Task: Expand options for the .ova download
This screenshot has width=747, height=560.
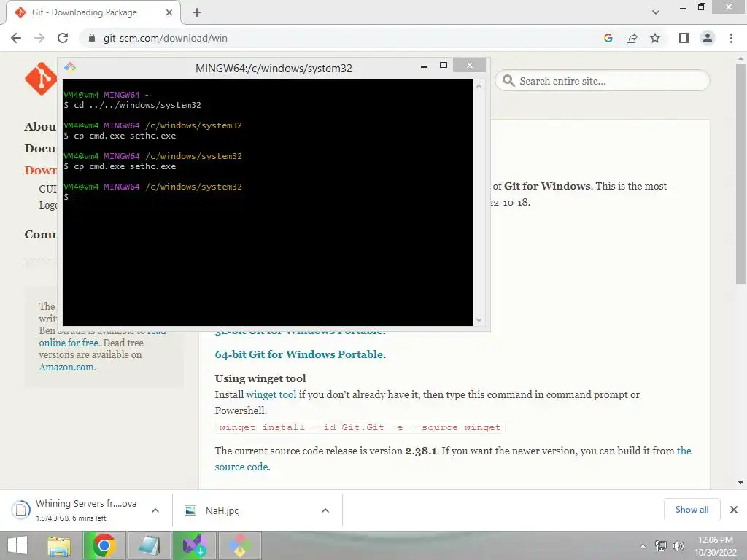Action: click(155, 510)
